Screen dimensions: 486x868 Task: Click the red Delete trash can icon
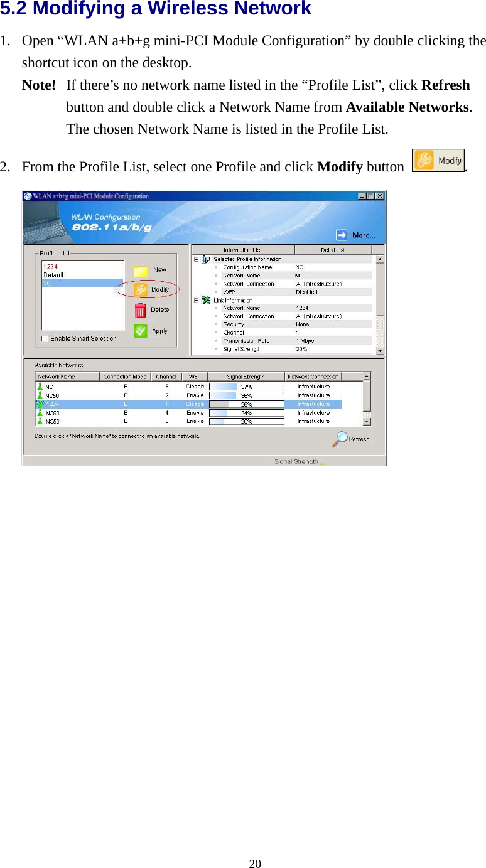pos(140,310)
